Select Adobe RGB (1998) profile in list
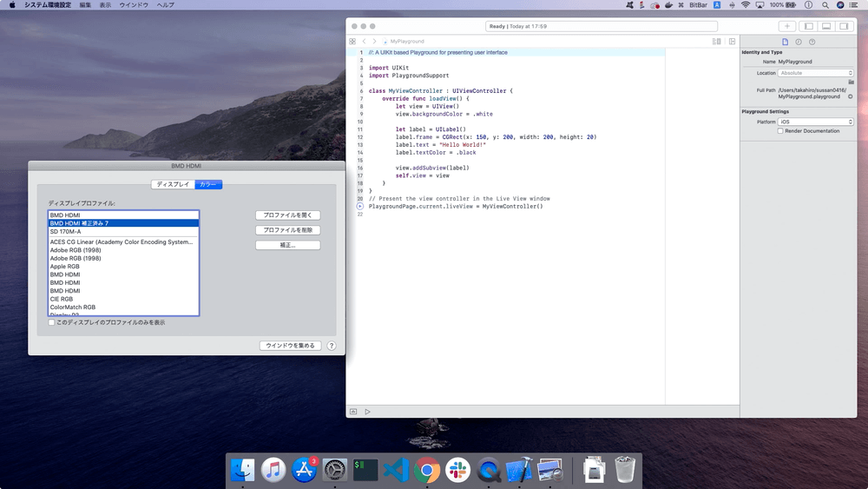The width and height of the screenshot is (868, 489). click(76, 250)
